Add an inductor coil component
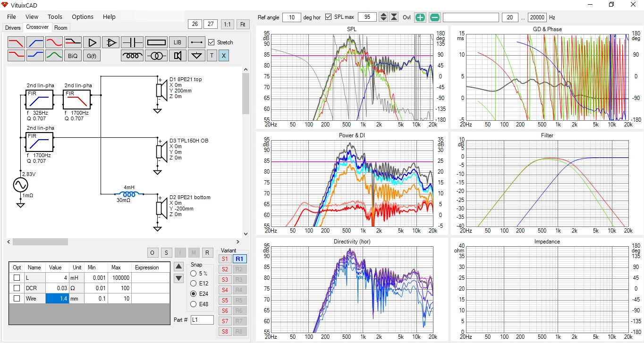The width and height of the screenshot is (644, 343). tap(132, 56)
